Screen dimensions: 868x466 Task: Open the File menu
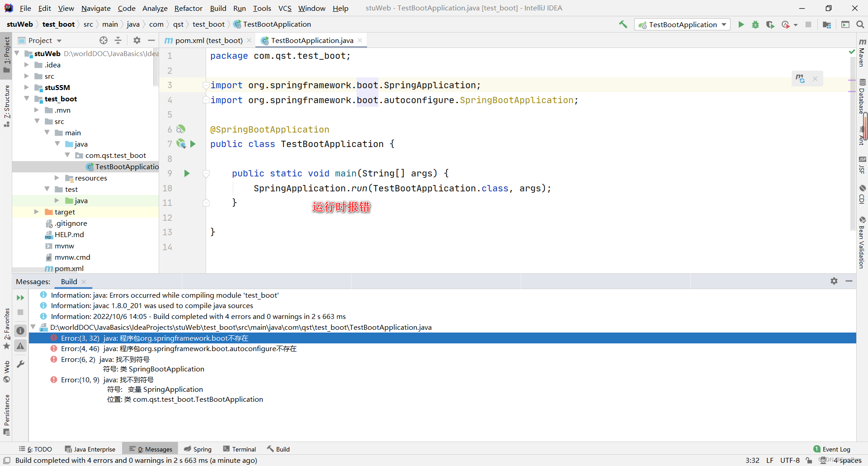pos(26,8)
